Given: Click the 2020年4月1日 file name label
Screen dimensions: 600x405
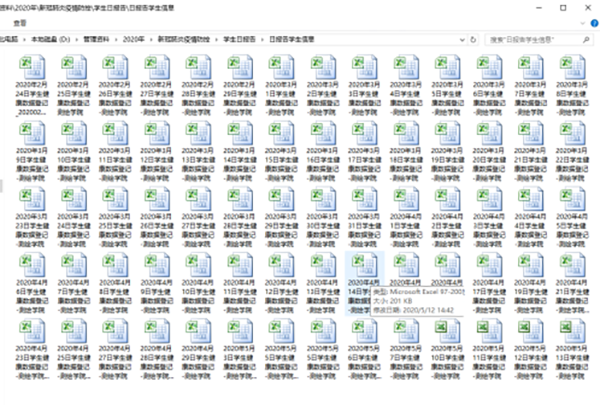Looking at the screenshot, I should [x=406, y=230].
